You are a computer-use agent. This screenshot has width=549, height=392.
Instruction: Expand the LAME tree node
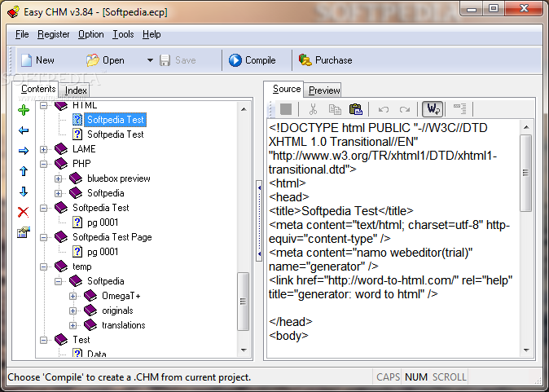point(43,149)
